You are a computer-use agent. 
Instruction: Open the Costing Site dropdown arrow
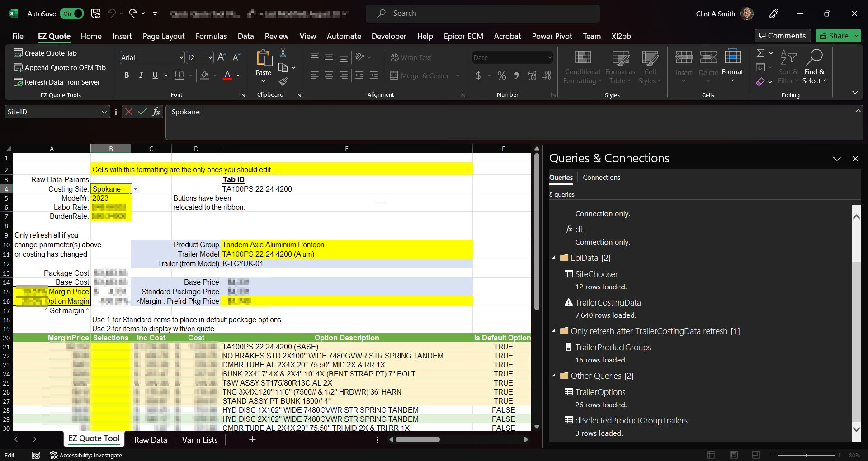point(135,189)
